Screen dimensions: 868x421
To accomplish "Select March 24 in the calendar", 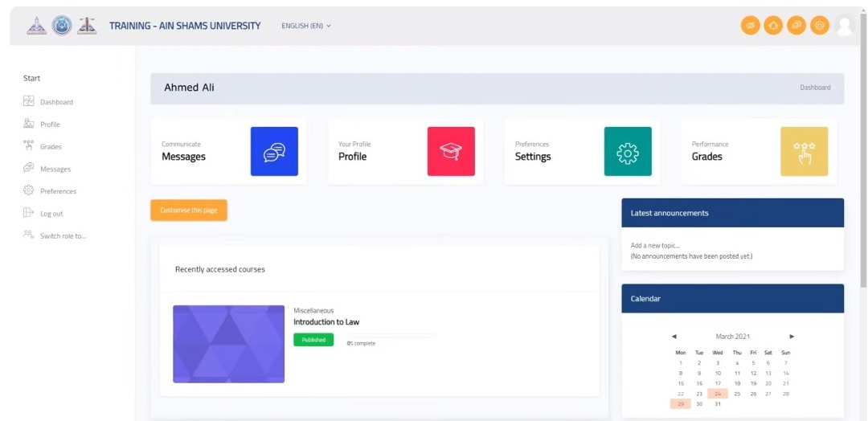I will pos(718,394).
